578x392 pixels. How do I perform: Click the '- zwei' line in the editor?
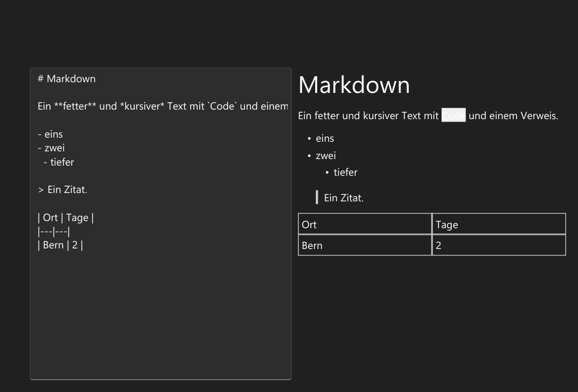click(51, 148)
